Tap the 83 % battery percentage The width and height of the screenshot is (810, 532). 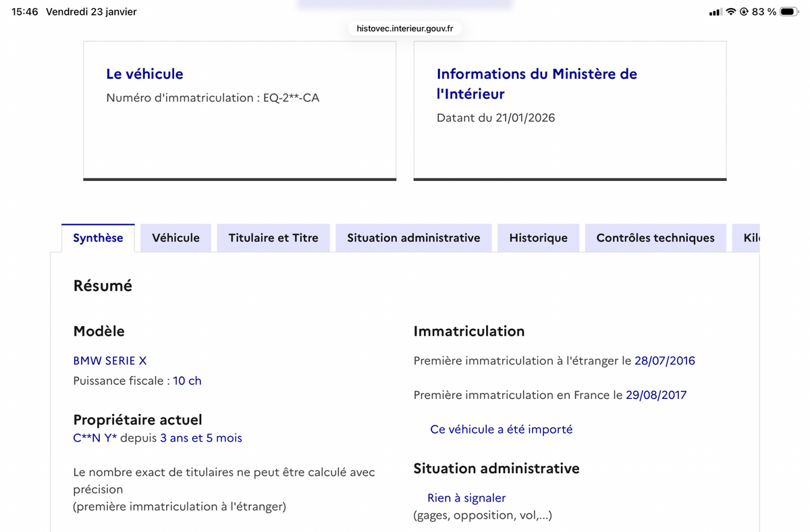pyautogui.click(x=764, y=12)
